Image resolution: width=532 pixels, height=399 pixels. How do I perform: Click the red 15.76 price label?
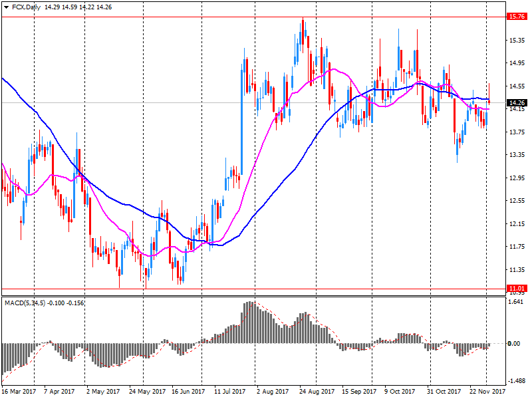click(516, 17)
